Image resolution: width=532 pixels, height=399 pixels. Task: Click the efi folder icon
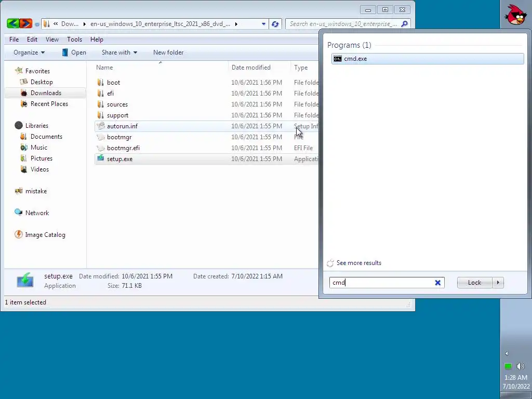coord(100,93)
